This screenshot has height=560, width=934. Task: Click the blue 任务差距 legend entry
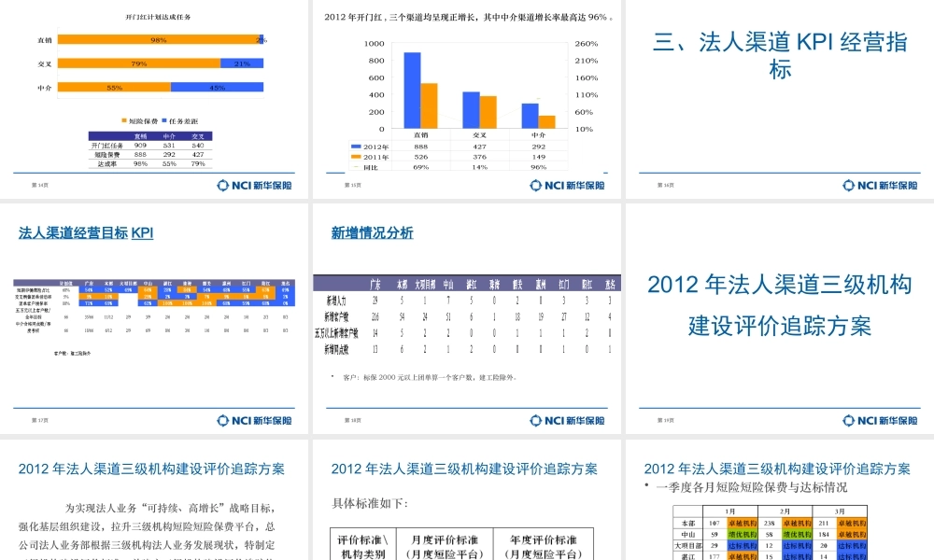[180, 120]
